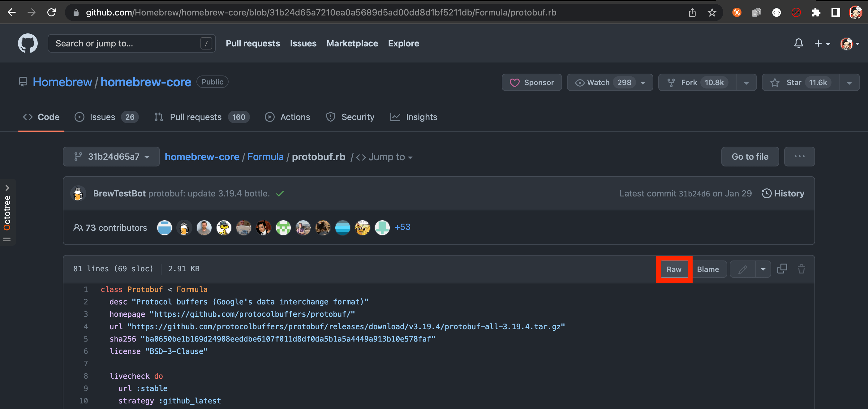
Task: Open the 73 contributors link
Action: coord(110,228)
